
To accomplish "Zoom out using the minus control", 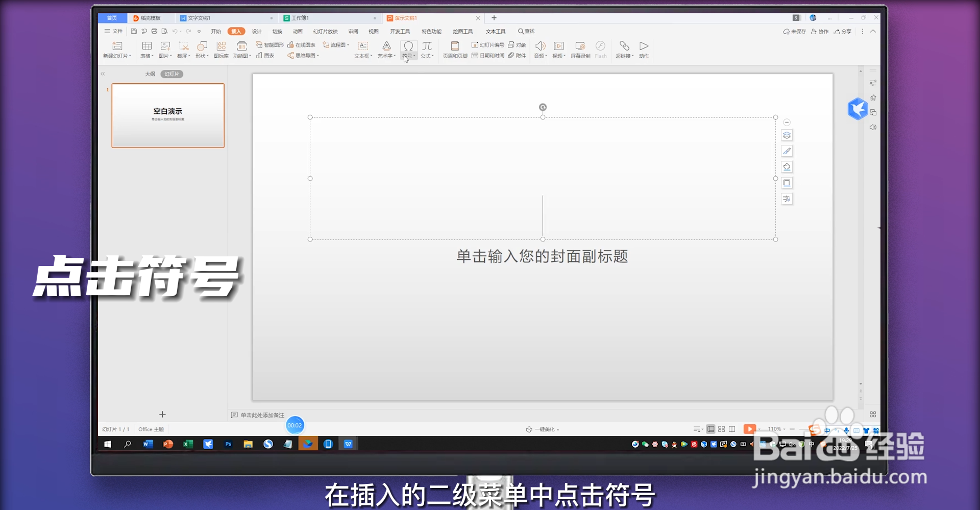I will click(x=792, y=429).
